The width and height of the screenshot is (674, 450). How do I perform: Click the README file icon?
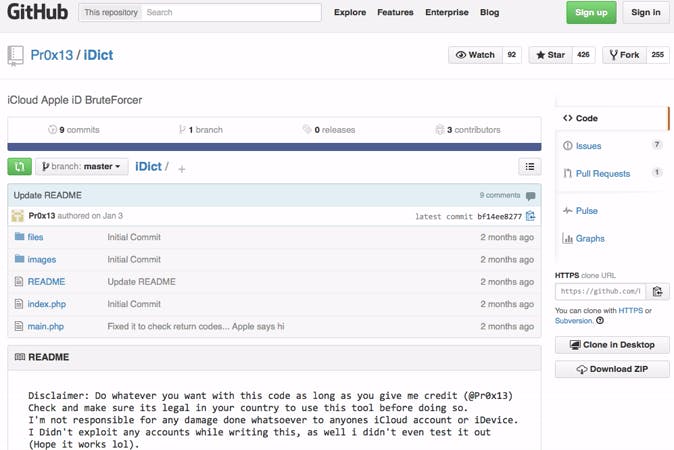tap(19, 282)
